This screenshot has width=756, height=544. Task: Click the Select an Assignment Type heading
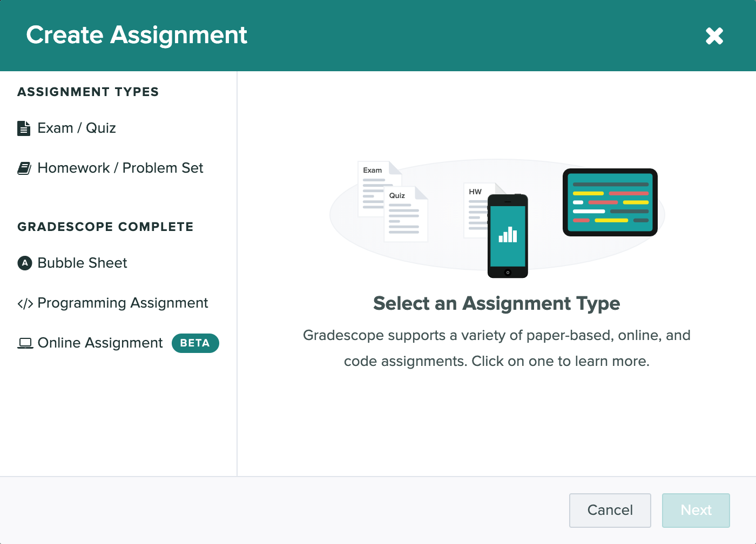pyautogui.click(x=496, y=303)
